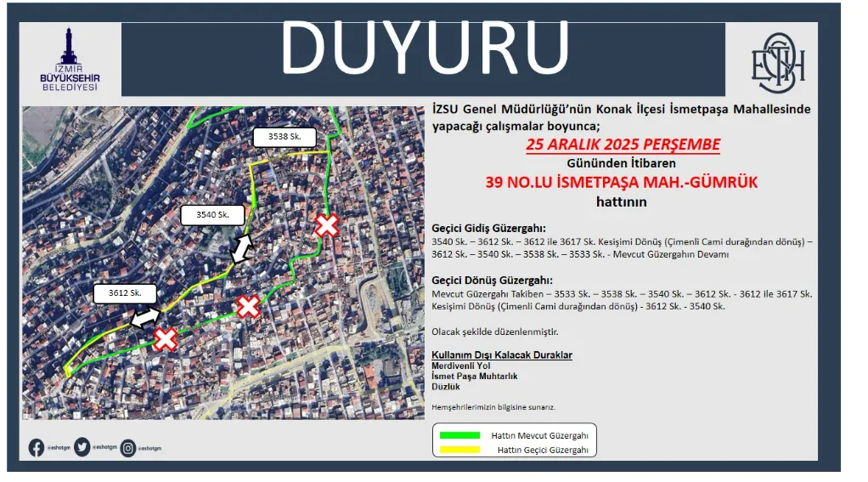This screenshot has height=482, width=868.
Task: Click the green legend color bar
Action: tap(459, 435)
